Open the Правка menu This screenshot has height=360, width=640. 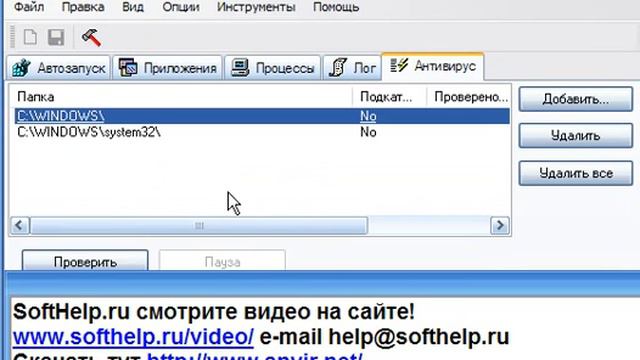(x=83, y=7)
